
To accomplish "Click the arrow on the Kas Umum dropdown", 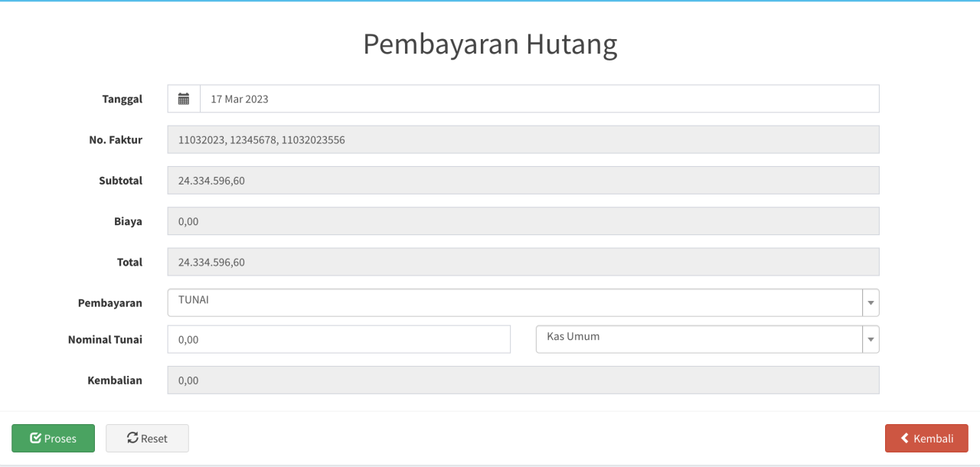I will coord(871,339).
